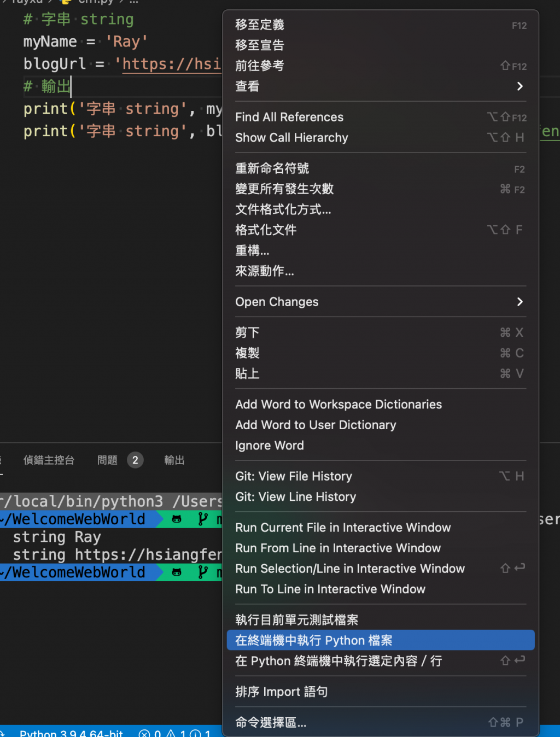Select 複製 (Copy) in context menu
The image size is (560, 737).
coord(381,353)
